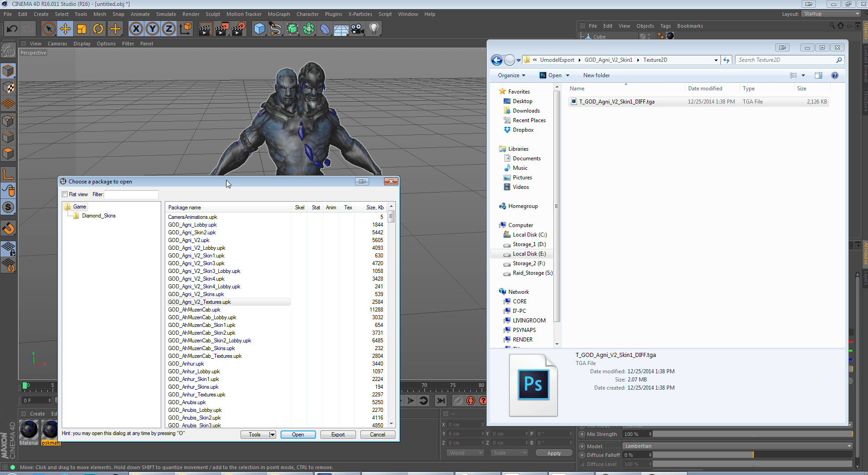Toggle Enable Snap magnet icon
868x475 pixels.
[x=8, y=228]
